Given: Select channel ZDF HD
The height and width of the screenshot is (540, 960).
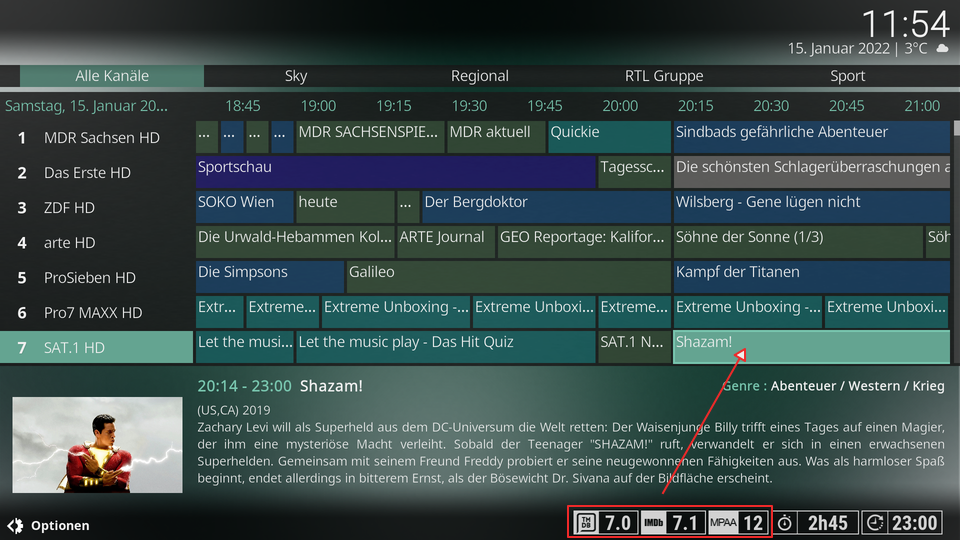Looking at the screenshot, I should pos(97,208).
